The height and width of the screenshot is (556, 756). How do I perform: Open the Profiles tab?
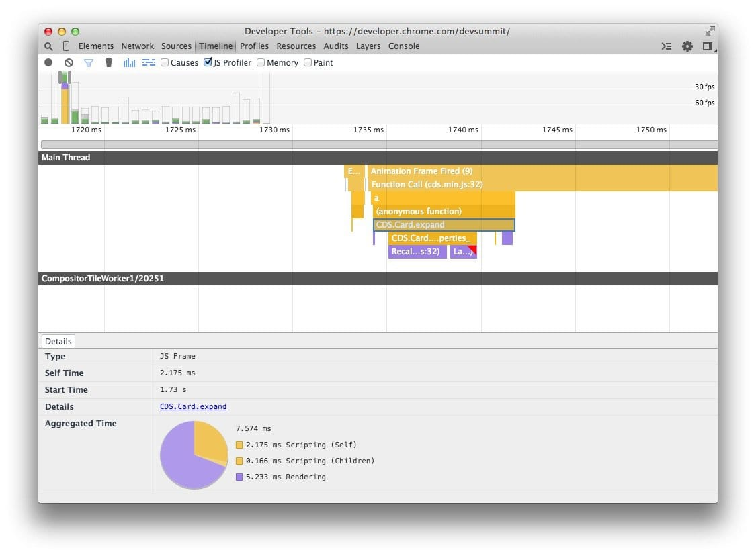pyautogui.click(x=254, y=46)
